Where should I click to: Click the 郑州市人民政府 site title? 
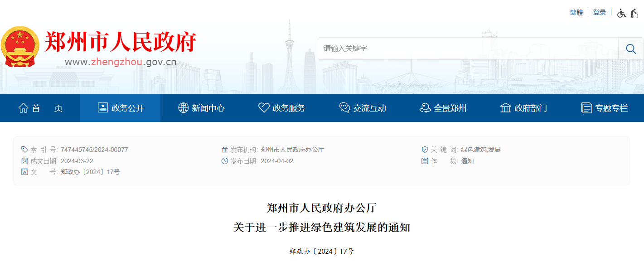(x=121, y=42)
